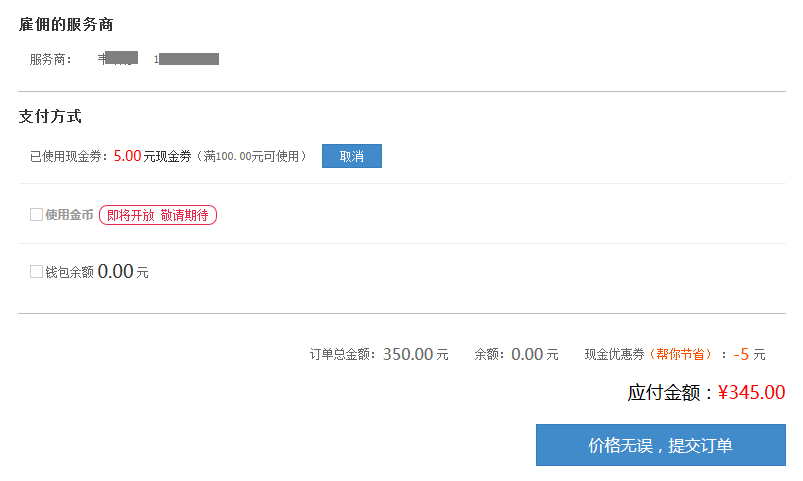803x481 pixels.
Task: Click the 钱包余额 label text
Action: click(x=69, y=272)
